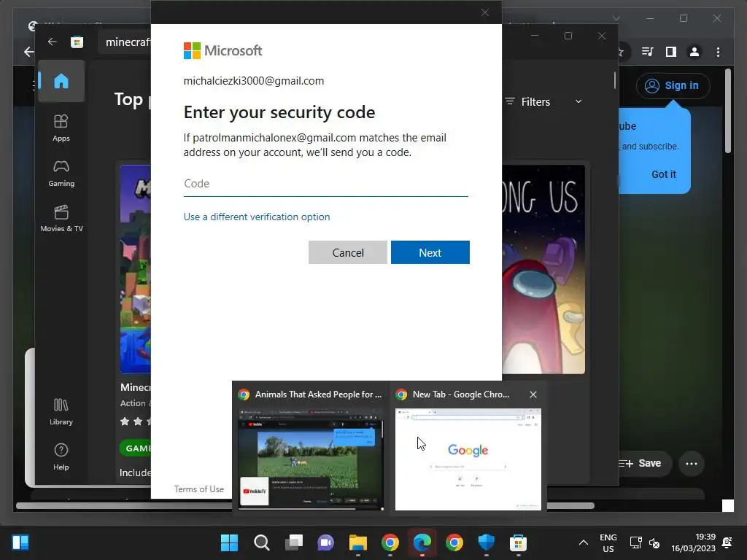Open first Chrome icon on taskbar
The image size is (747, 560).
[x=390, y=542]
